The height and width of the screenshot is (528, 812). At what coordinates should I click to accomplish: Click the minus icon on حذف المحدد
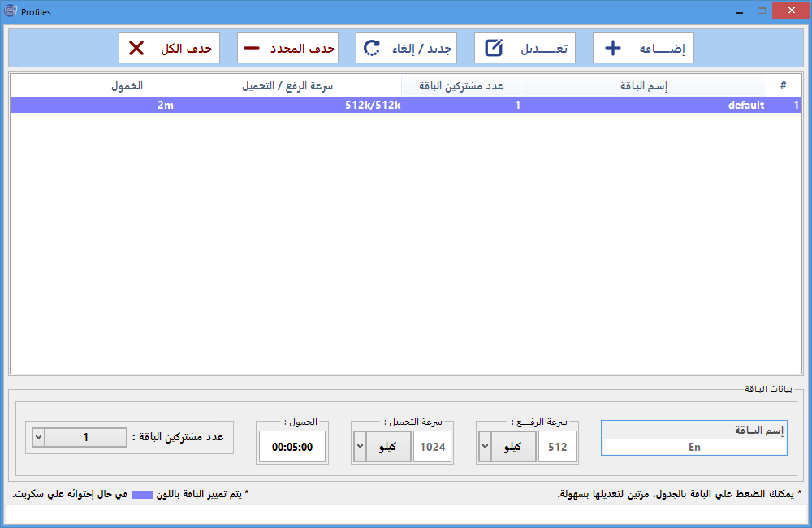tap(253, 49)
